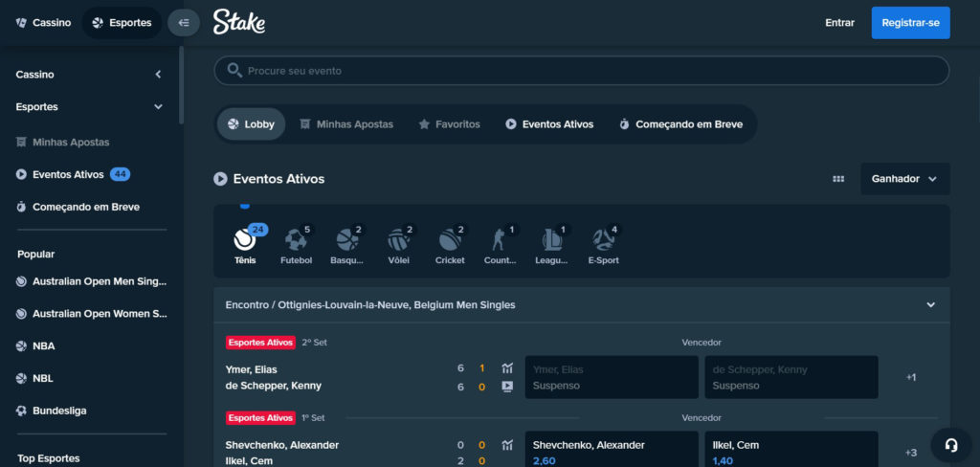Image resolution: width=980 pixels, height=467 pixels.
Task: Collapse the Ottignies-Louvain-la-Neuve Men Singles group
Action: point(930,305)
